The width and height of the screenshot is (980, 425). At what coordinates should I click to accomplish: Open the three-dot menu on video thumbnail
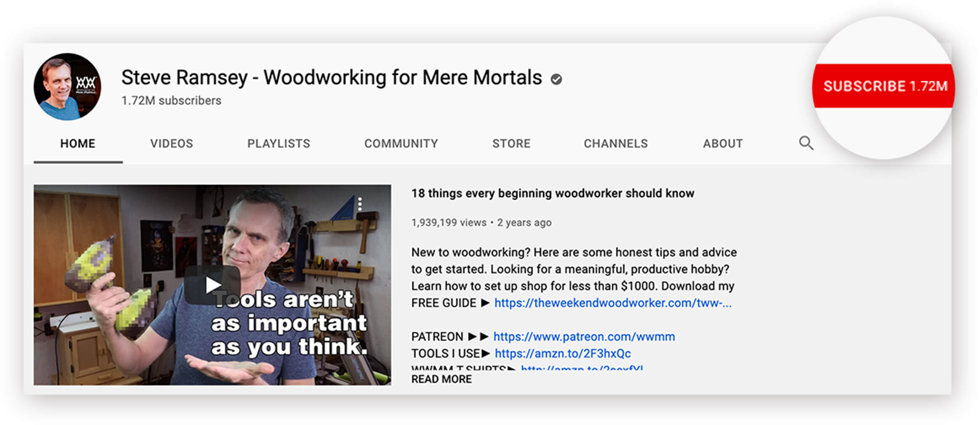click(360, 204)
